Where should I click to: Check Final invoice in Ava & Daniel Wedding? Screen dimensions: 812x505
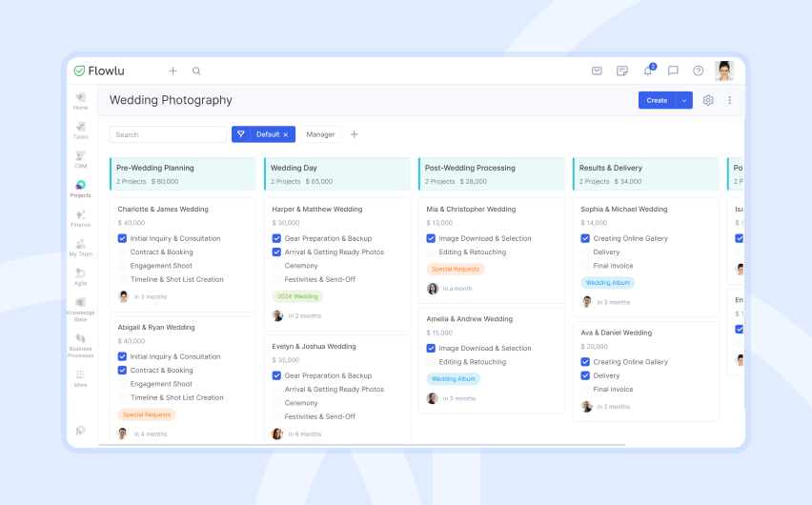click(x=585, y=390)
